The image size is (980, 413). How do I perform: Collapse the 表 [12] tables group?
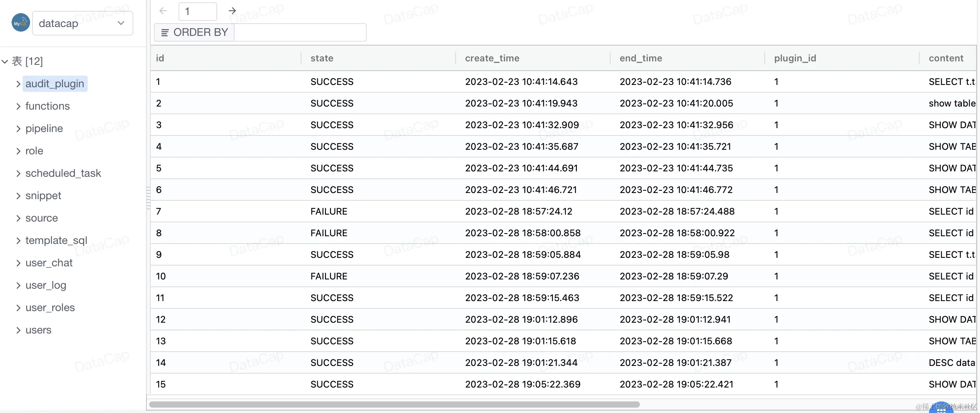(x=5, y=61)
